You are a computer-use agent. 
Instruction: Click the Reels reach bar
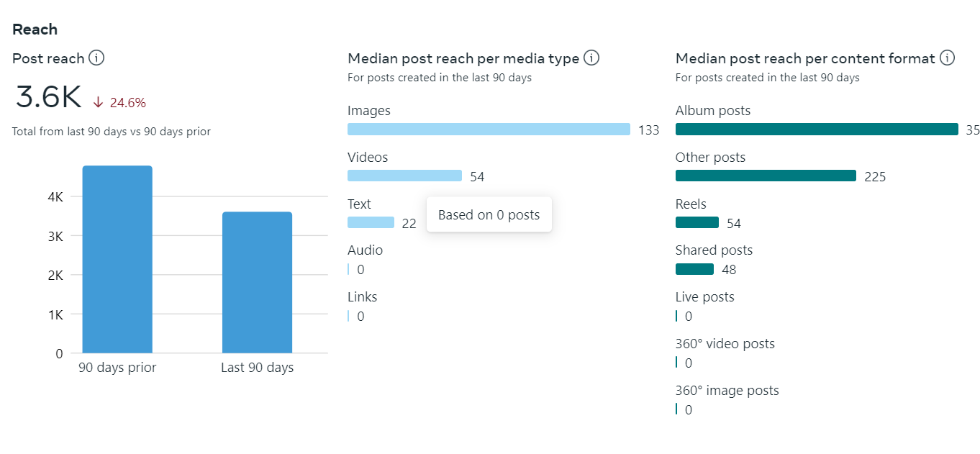coord(697,223)
